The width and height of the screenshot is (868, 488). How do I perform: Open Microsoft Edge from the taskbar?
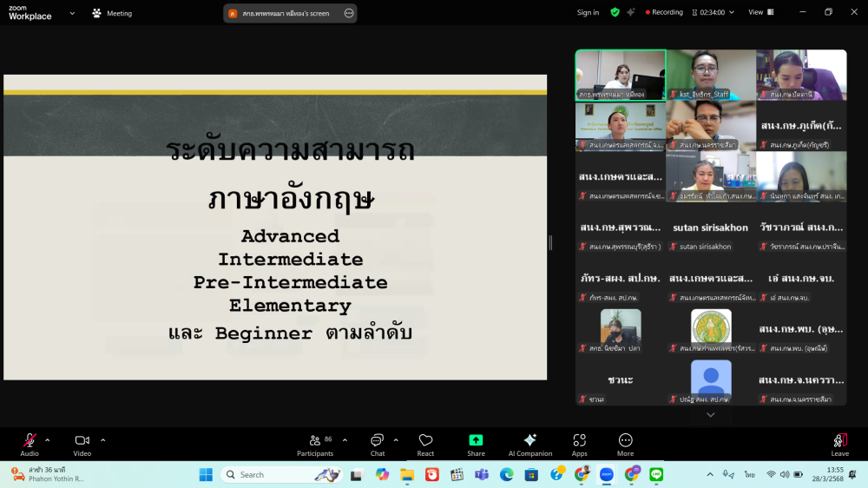(507, 475)
